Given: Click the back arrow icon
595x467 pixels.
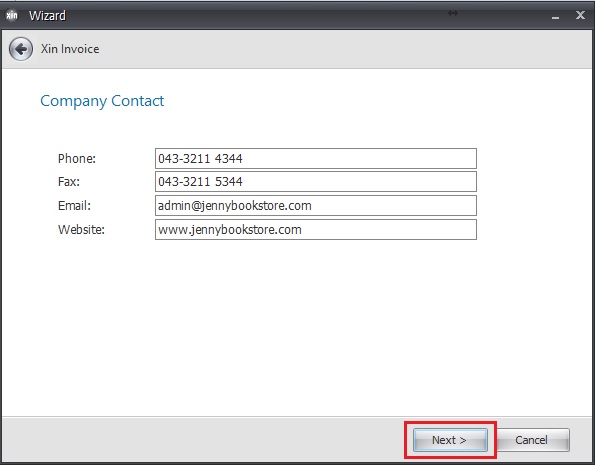Looking at the screenshot, I should click(x=21, y=49).
